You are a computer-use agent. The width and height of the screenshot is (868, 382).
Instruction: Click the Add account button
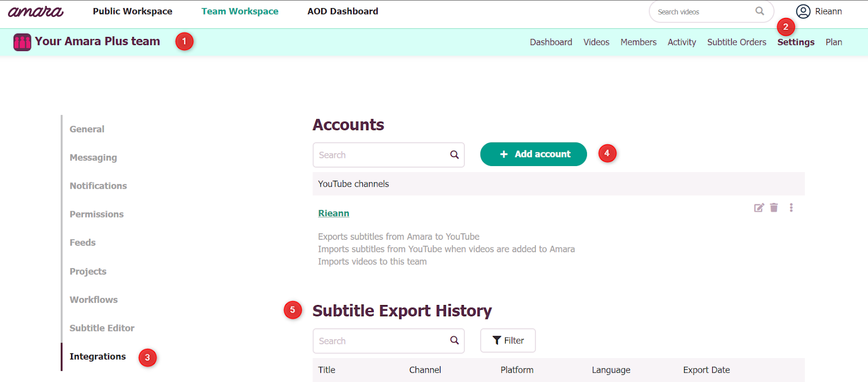[533, 154]
